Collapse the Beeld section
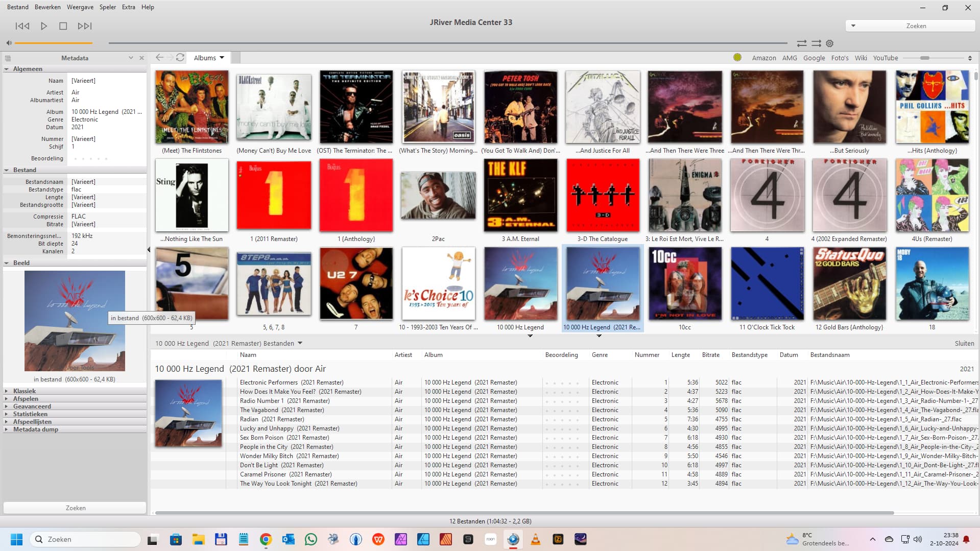Viewport: 980px width, 551px height. [x=7, y=263]
